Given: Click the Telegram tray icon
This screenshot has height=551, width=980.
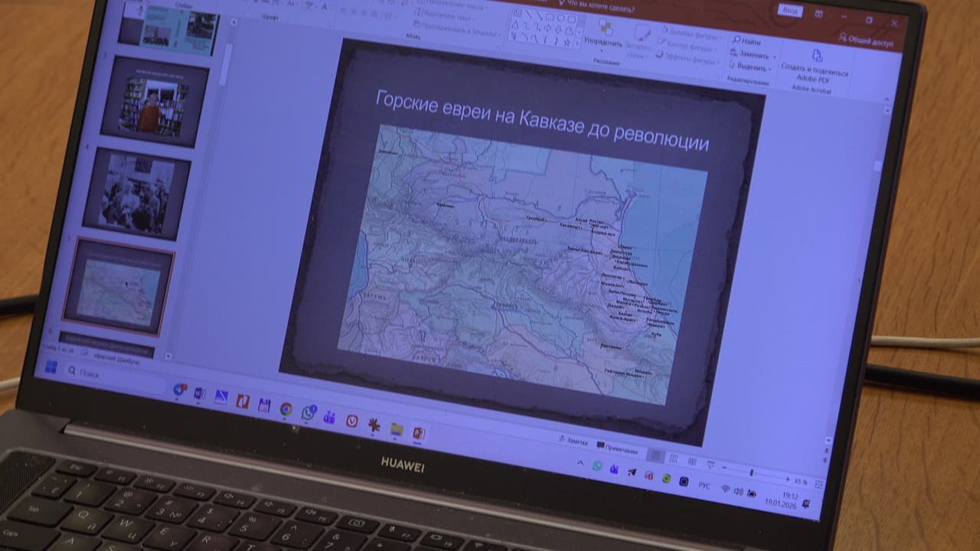Looking at the screenshot, I should (x=632, y=472).
